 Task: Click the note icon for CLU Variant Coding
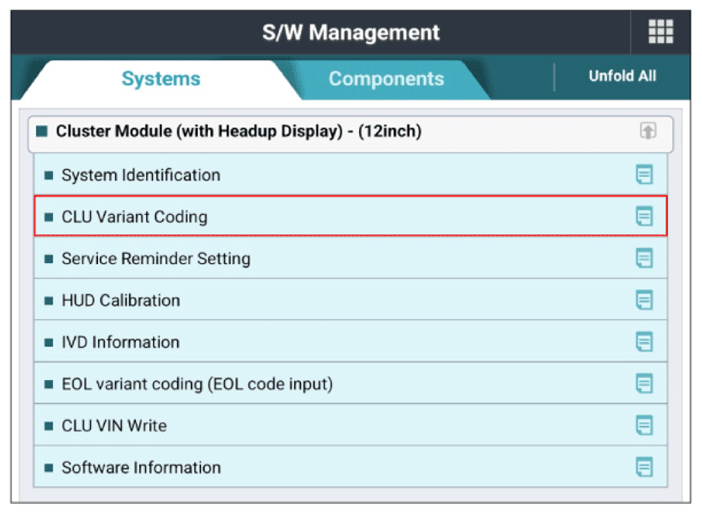click(x=644, y=216)
